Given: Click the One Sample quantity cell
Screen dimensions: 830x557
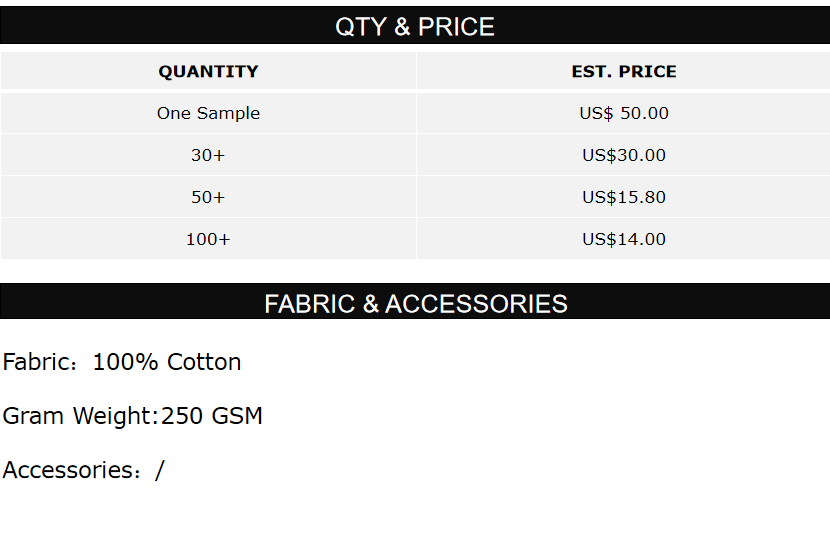Looking at the screenshot, I should click(x=208, y=113).
